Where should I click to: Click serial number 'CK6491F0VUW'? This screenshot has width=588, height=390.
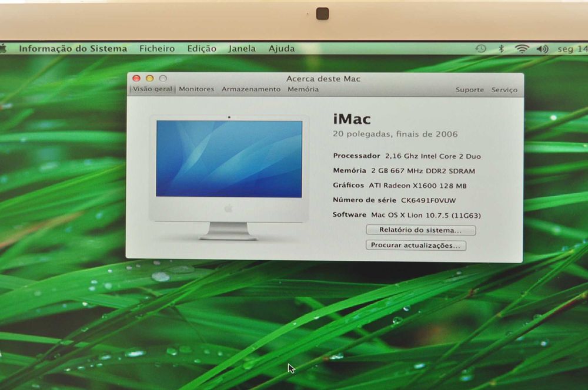point(428,200)
